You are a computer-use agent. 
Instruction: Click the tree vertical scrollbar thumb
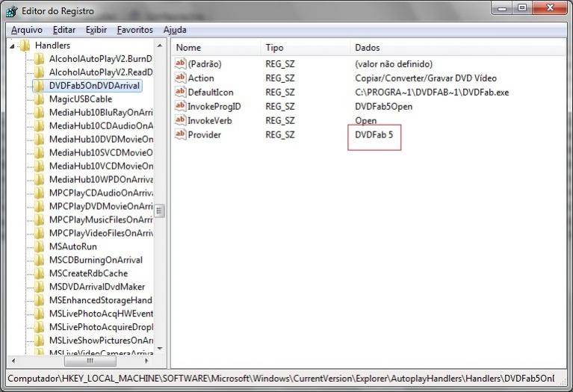pos(160,211)
